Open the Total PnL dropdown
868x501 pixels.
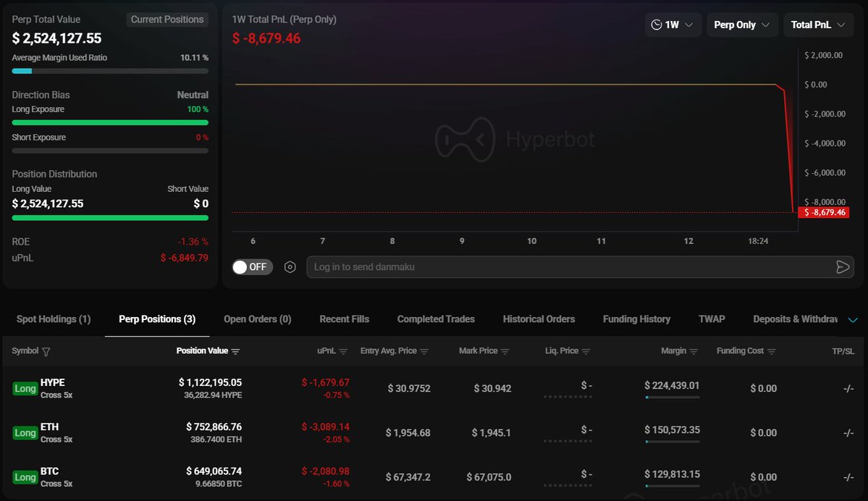[818, 25]
